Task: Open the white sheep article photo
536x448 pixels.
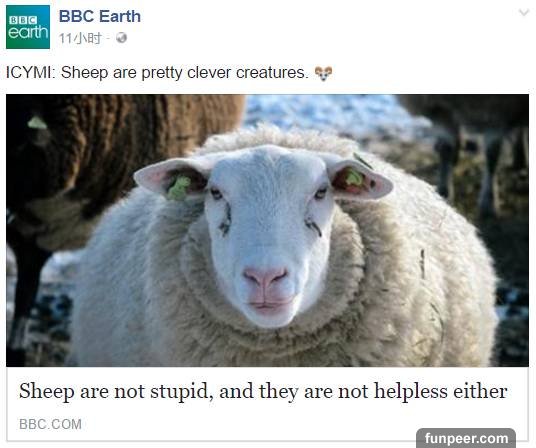Action: click(x=267, y=230)
